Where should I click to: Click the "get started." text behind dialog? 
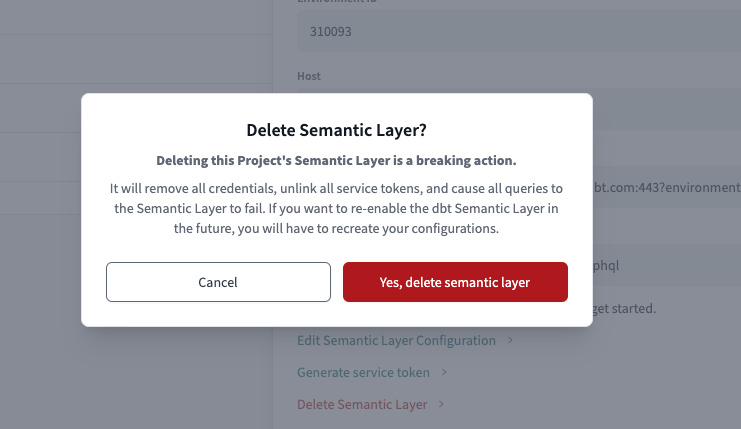coord(624,308)
